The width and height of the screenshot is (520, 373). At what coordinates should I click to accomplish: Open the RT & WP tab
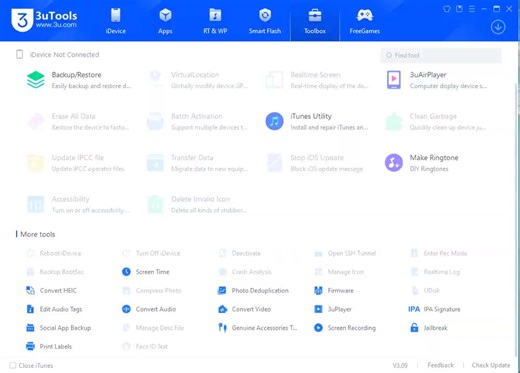(215, 21)
